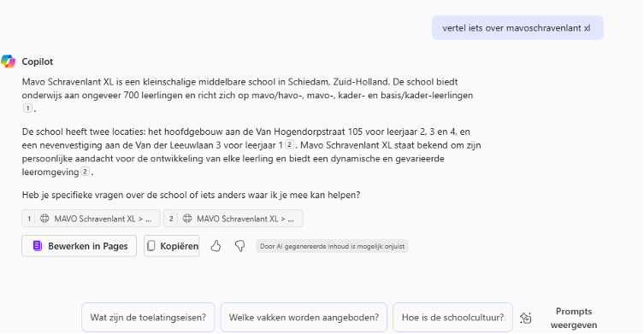Open second MAVO Schravenlant XL source link
644x334 pixels.
coord(233,219)
